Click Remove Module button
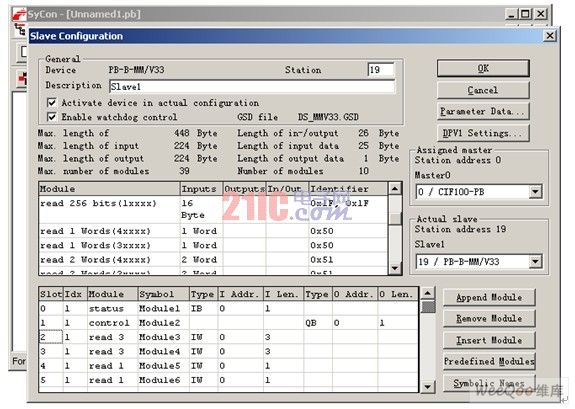The image size is (575, 409). click(489, 319)
